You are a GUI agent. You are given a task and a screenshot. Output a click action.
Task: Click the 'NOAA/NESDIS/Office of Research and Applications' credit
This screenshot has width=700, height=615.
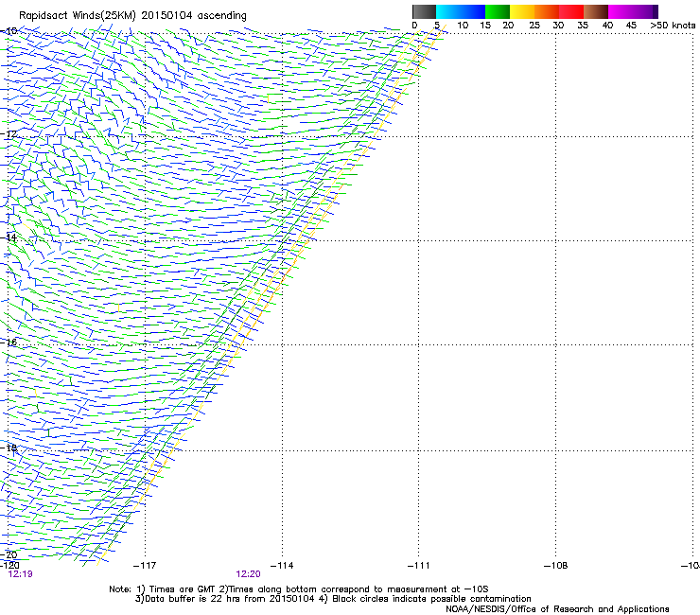557,609
